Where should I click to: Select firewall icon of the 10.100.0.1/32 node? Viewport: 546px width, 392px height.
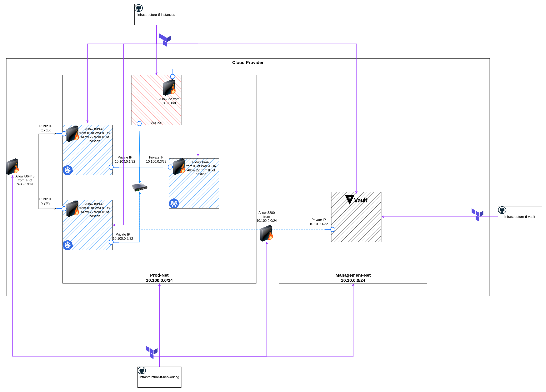[x=73, y=134]
